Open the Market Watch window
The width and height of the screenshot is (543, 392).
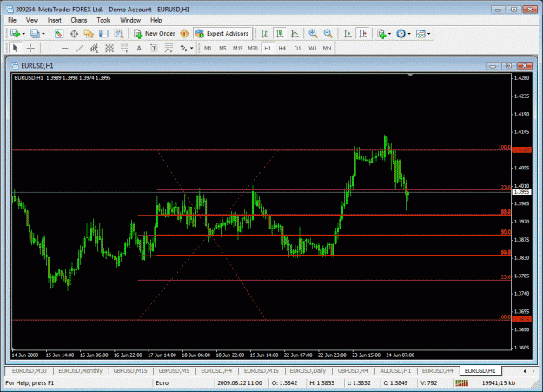point(59,34)
